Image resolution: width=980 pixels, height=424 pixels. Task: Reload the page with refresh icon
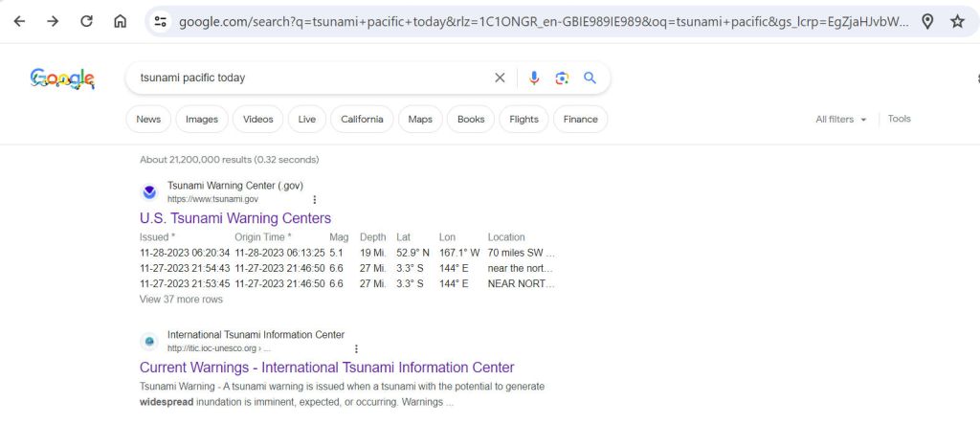[86, 21]
